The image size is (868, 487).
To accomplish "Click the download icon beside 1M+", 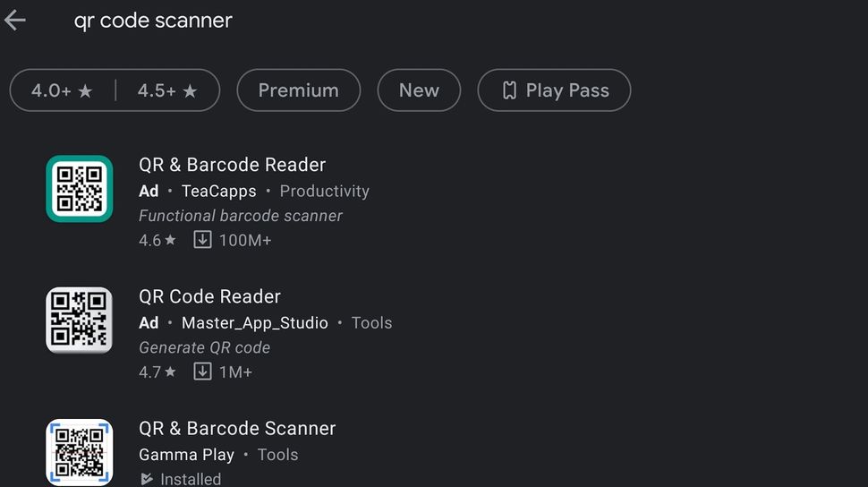I will click(x=202, y=372).
